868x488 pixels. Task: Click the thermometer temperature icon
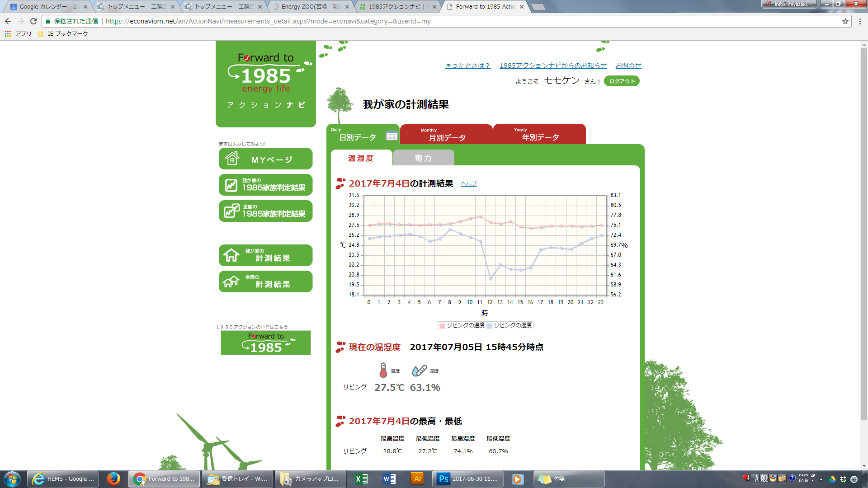(x=383, y=370)
